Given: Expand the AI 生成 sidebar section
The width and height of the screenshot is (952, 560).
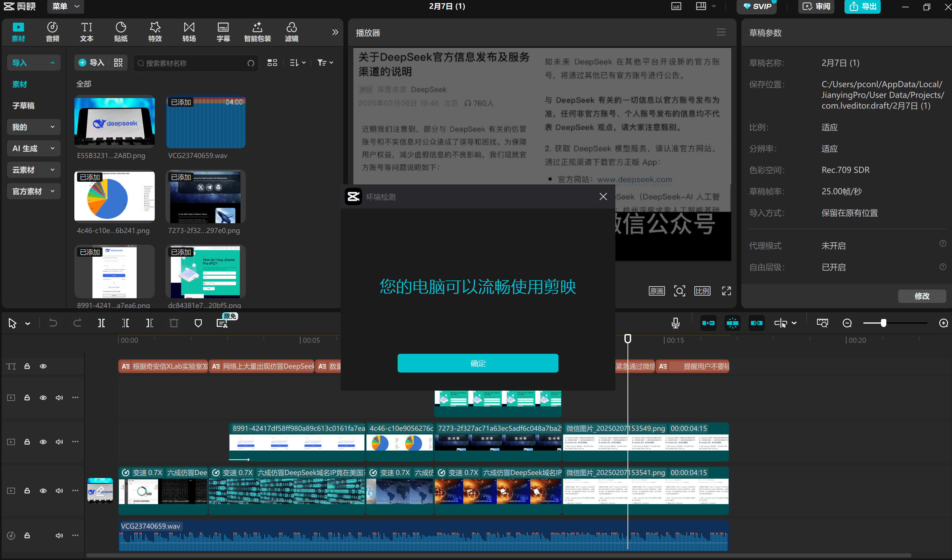Looking at the screenshot, I should point(33,148).
